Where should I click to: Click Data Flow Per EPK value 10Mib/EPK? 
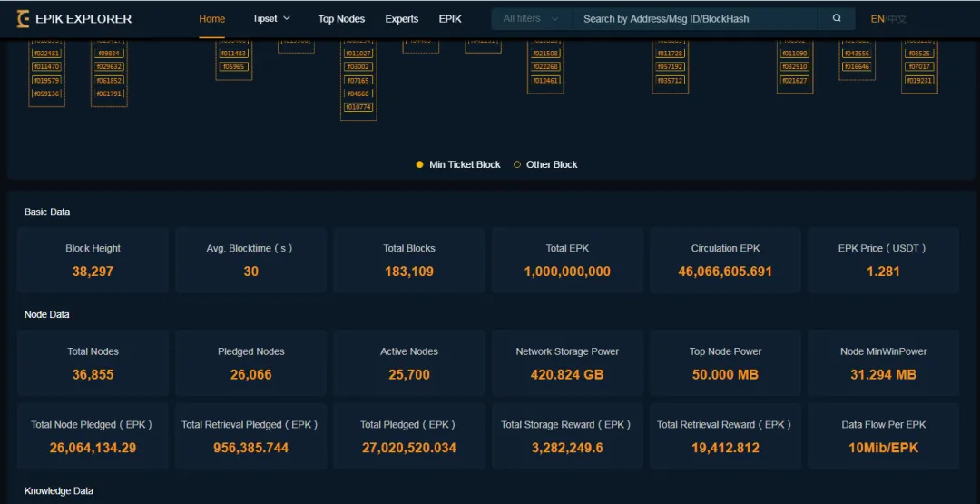click(883, 448)
